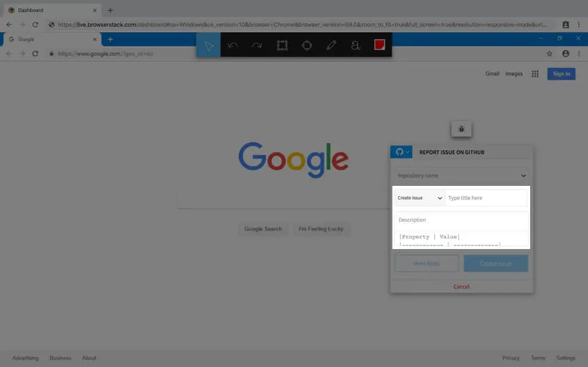The width and height of the screenshot is (588, 367).
Task: Select the rectangle annotation tool
Action: coord(282,45)
